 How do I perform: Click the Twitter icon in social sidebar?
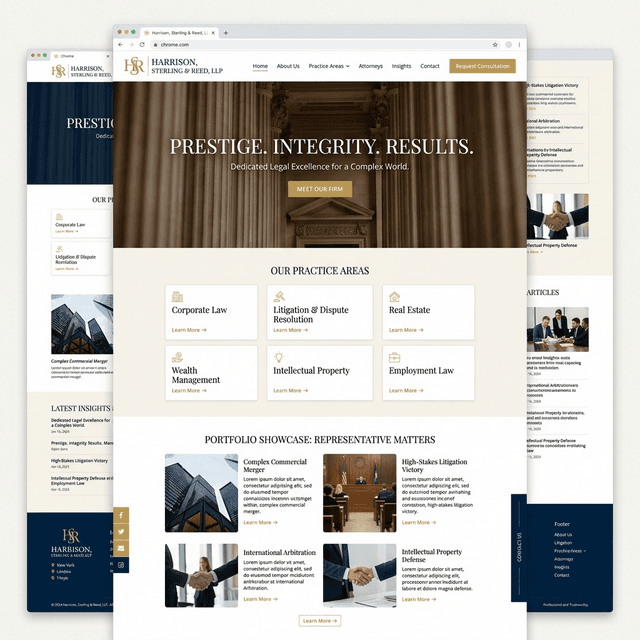[121, 533]
